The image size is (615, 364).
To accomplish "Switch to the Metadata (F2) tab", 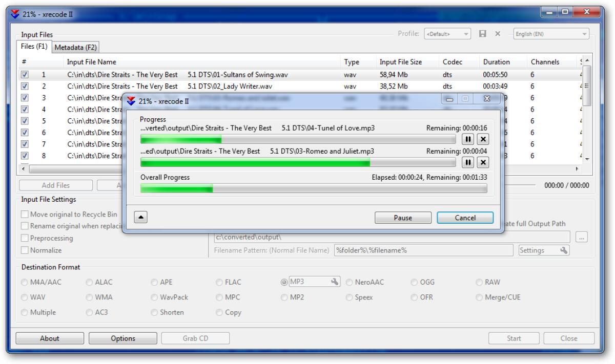I will 75,46.
